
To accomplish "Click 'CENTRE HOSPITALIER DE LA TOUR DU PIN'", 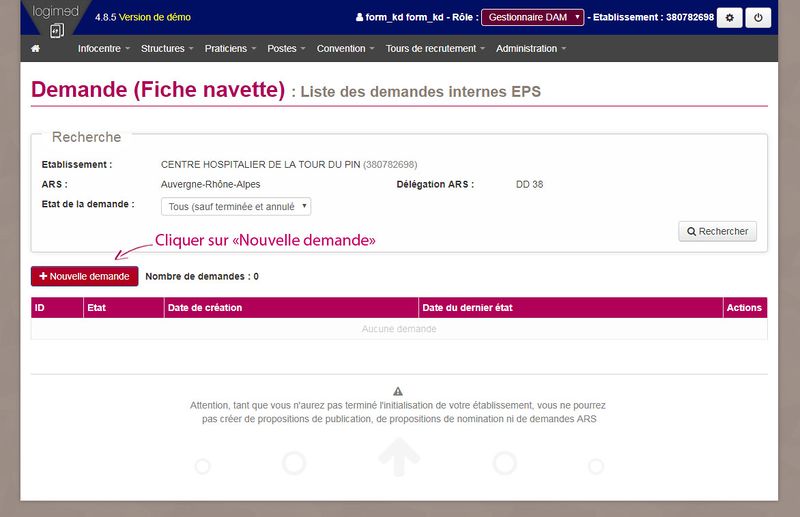I will click(261, 165).
